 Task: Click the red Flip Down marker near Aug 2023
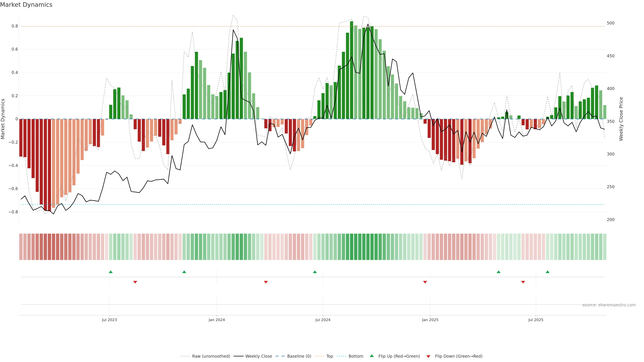135,282
